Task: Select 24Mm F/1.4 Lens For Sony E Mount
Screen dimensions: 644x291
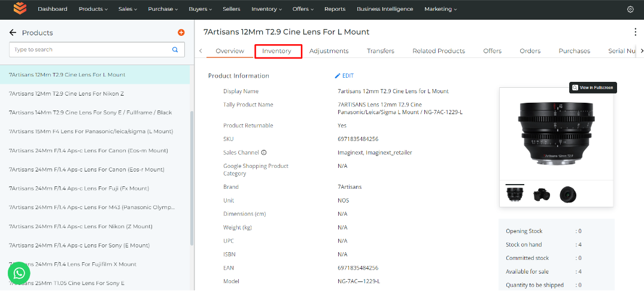Action: 95,245
